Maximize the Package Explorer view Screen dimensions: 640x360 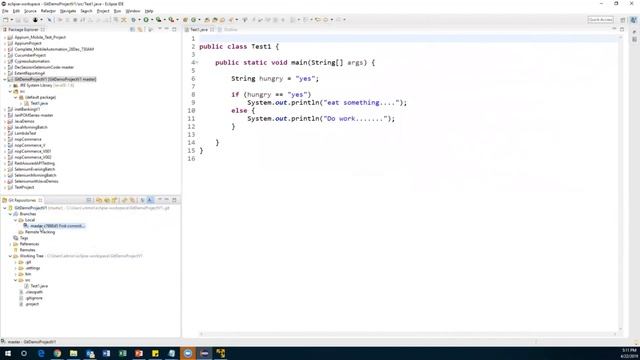click(174, 29)
